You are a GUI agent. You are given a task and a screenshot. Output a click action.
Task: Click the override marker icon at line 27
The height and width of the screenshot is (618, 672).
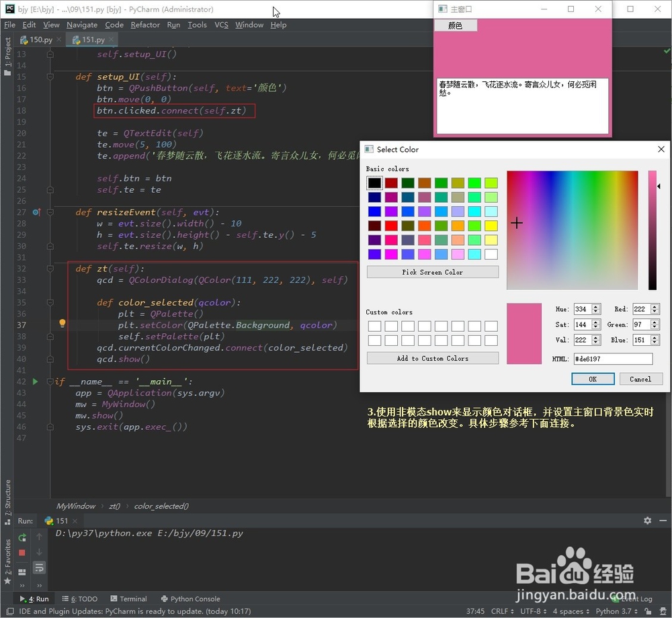click(36, 212)
